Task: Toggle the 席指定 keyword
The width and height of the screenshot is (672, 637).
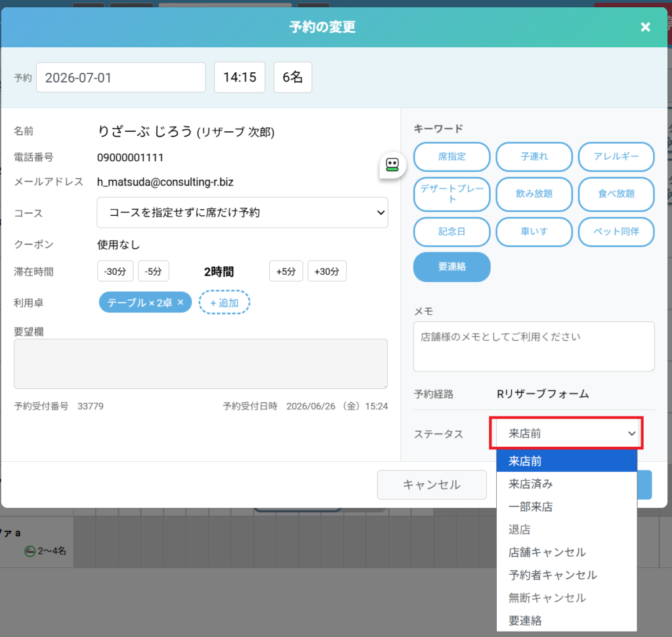Action: [x=451, y=157]
